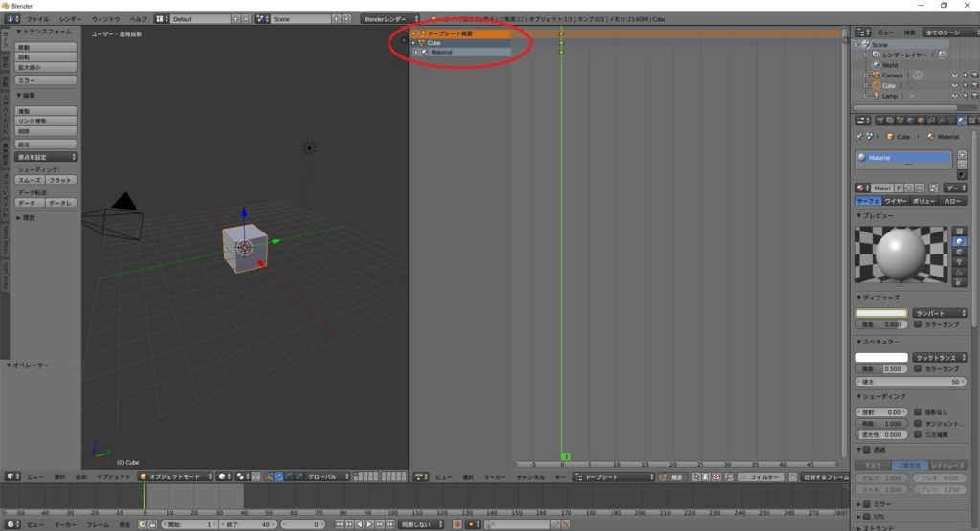Open the Texture tab icon in Properties header
This screenshot has height=531, width=980.
coord(972,121)
